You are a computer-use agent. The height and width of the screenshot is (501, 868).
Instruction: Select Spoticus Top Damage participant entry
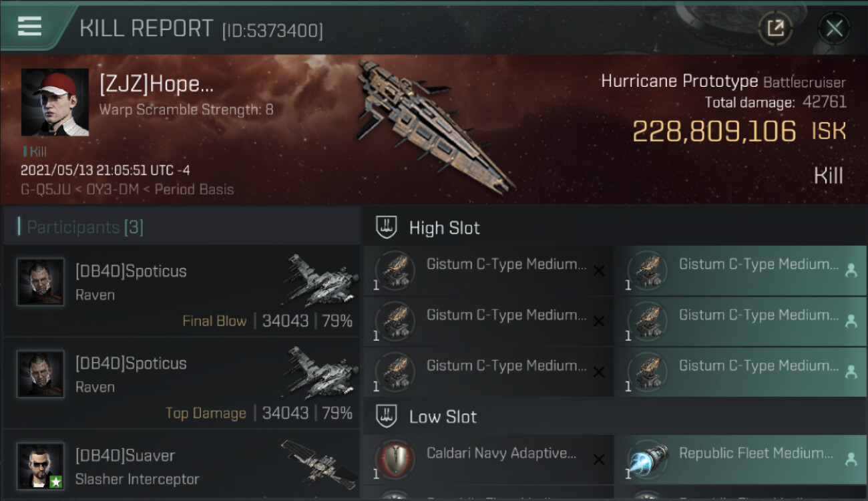[x=182, y=383]
